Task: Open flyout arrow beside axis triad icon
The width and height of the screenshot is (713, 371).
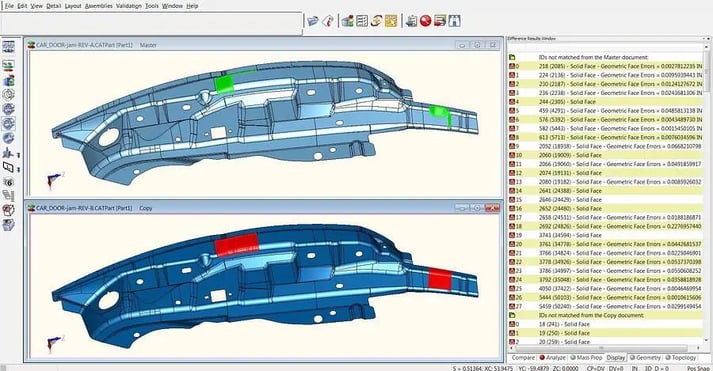Action: tap(19, 155)
